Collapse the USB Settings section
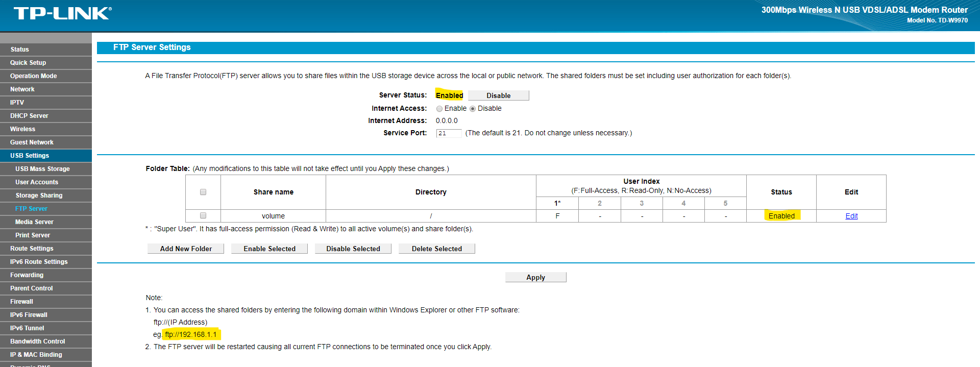Image resolution: width=980 pixels, height=367 pixels. [x=46, y=156]
